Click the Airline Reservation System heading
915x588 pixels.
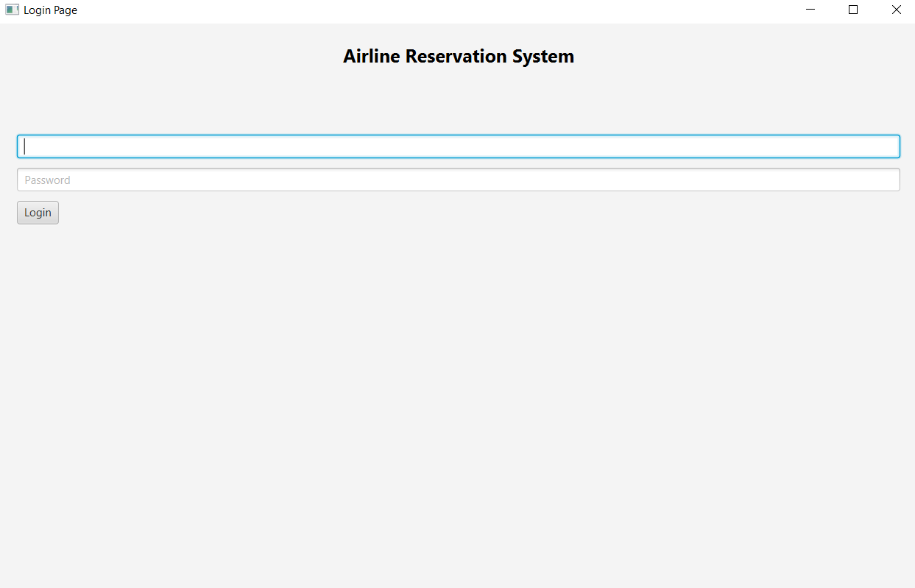458,56
